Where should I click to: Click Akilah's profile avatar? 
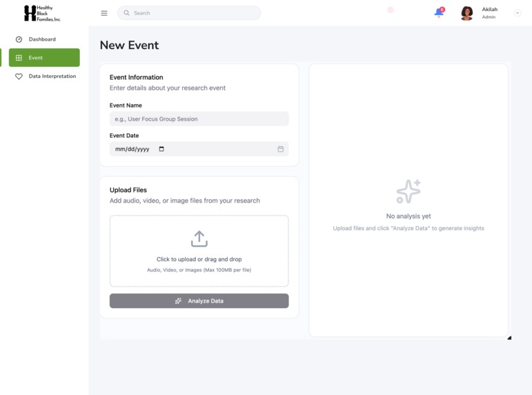[467, 13]
